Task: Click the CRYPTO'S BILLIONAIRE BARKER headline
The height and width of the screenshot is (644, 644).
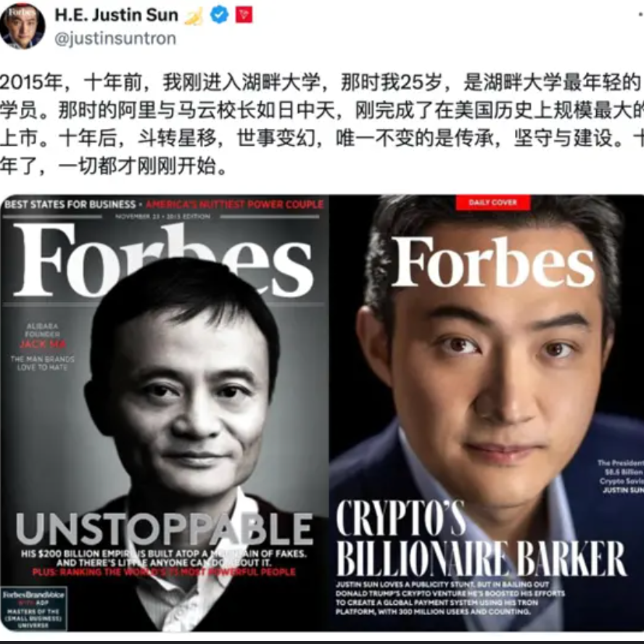Action: coord(481,539)
